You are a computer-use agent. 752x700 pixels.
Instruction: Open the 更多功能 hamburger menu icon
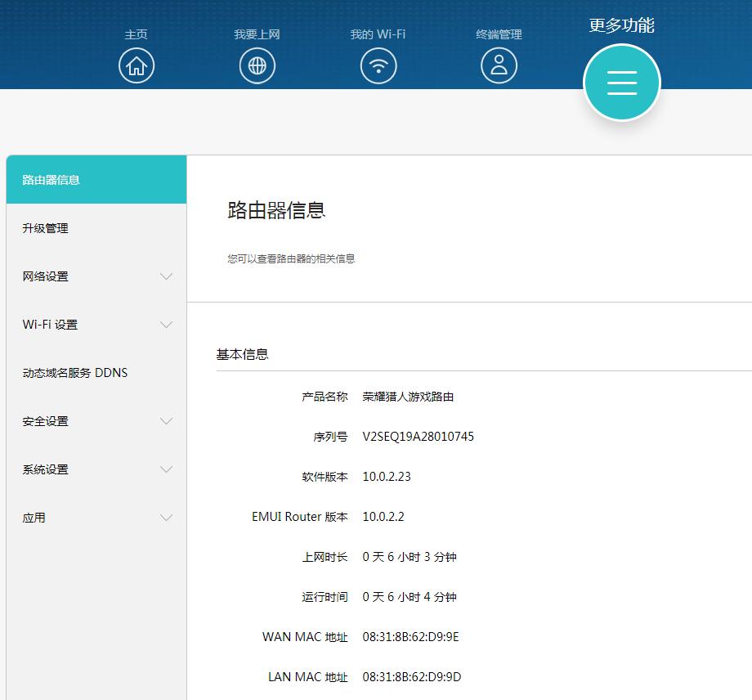pyautogui.click(x=621, y=82)
